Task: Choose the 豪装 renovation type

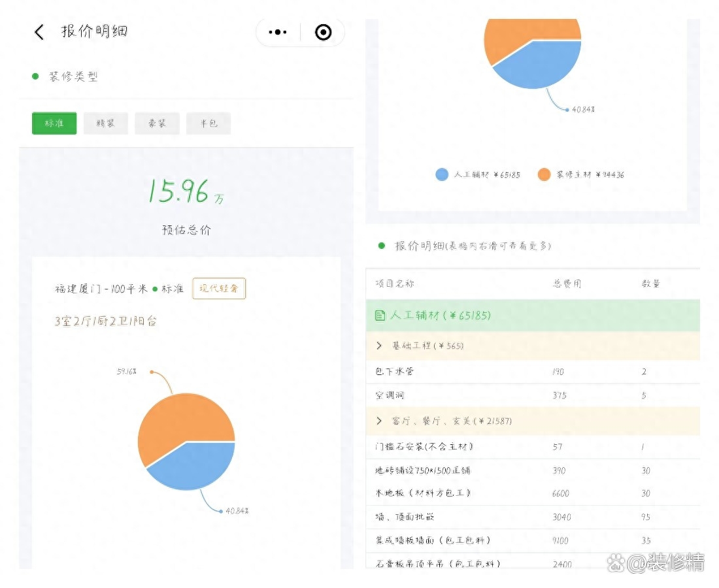Action: point(157,123)
